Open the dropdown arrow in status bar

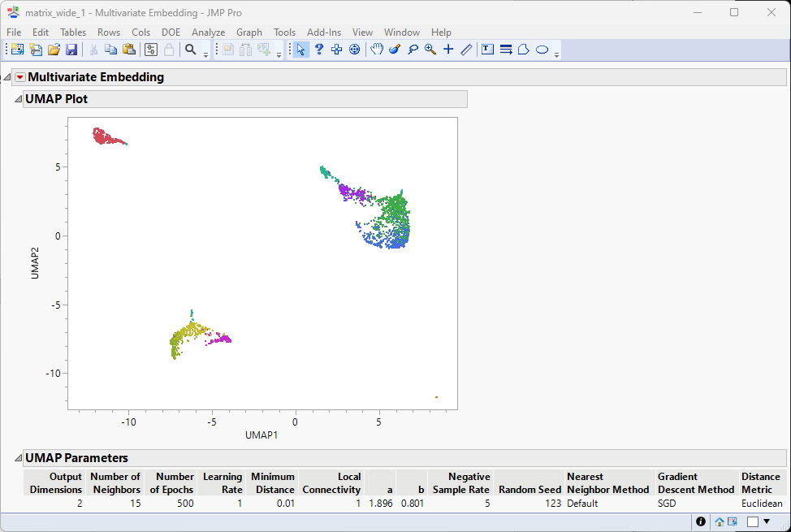click(767, 521)
